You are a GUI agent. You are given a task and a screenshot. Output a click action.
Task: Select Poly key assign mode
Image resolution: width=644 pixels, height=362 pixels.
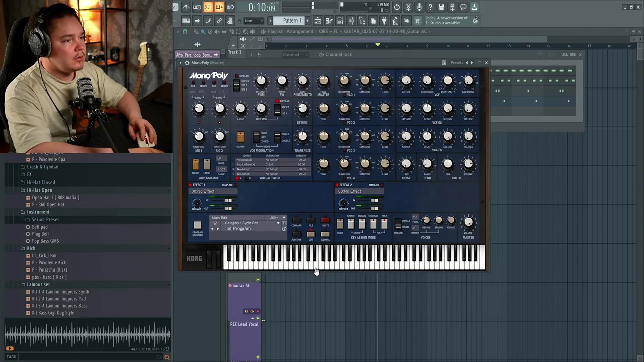point(384,224)
